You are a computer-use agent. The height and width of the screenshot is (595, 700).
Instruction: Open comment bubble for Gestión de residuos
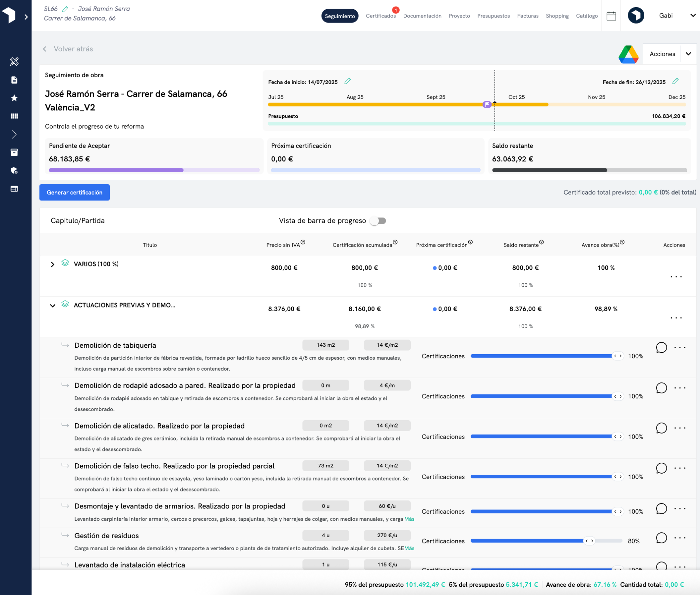point(661,538)
